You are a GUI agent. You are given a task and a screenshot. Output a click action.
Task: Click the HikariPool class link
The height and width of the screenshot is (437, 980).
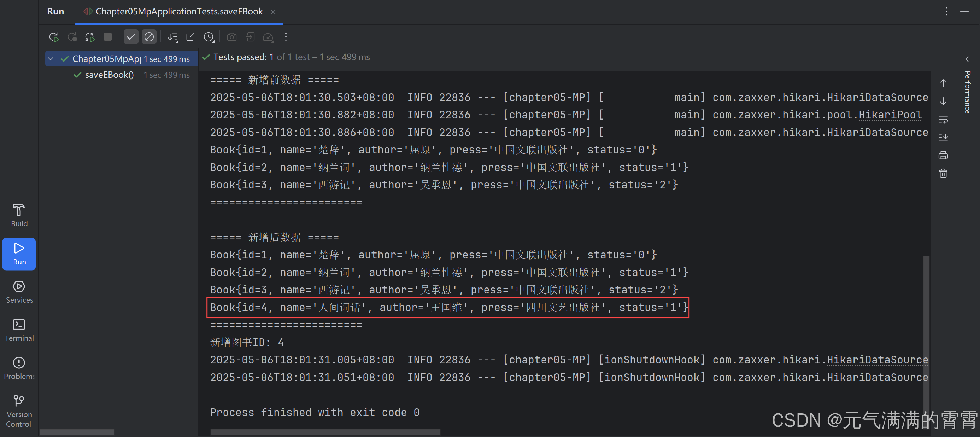click(890, 115)
